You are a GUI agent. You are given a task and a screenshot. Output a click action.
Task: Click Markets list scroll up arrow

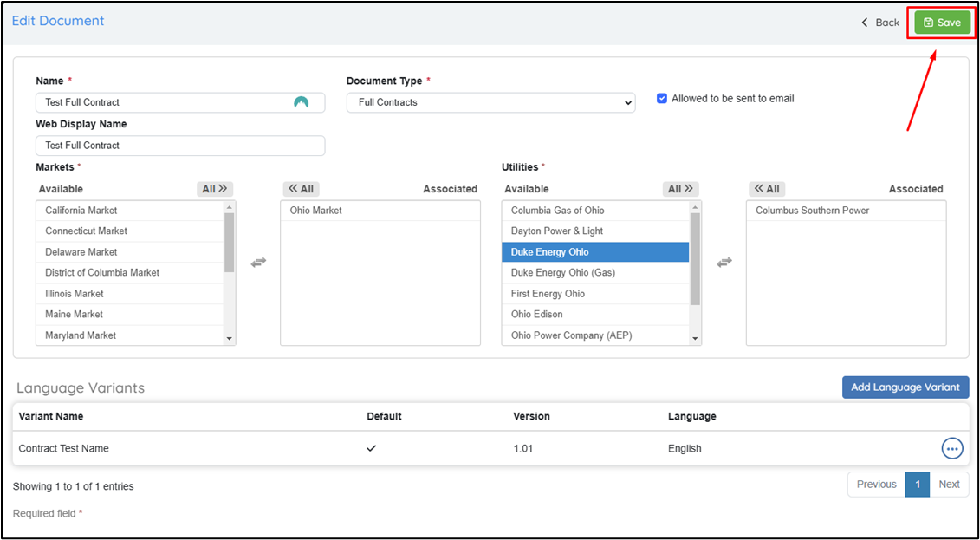[230, 207]
